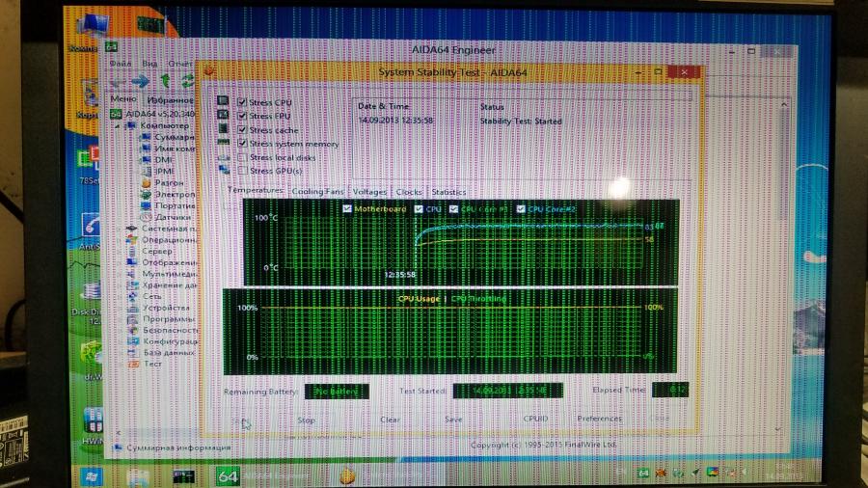Image resolution: width=868 pixels, height=488 pixels.
Task: Open the Вид menu in AIDA64
Action: click(149, 64)
